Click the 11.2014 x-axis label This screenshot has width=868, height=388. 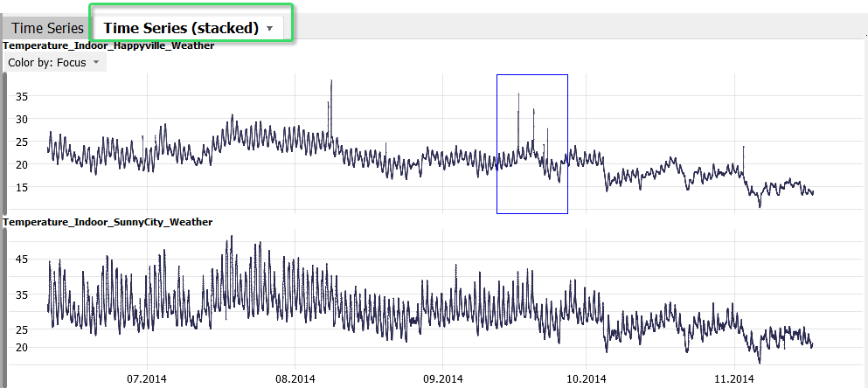[733, 378]
